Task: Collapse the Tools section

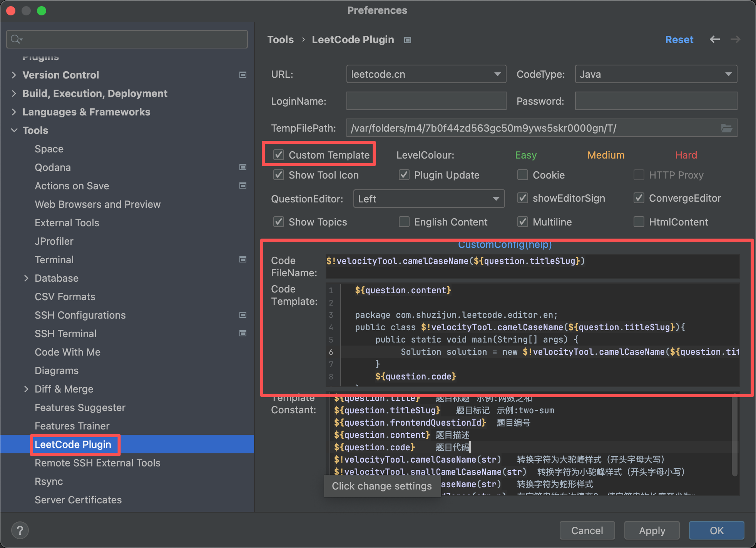Action: coord(14,130)
